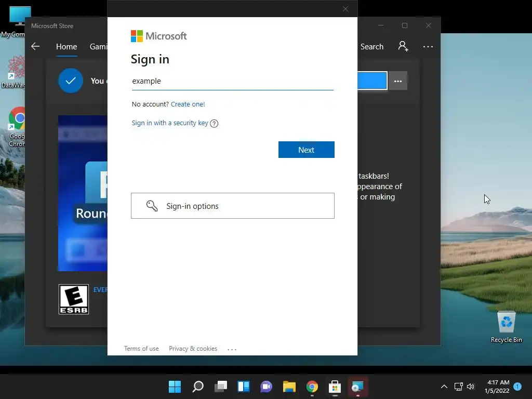
Task: Open the gray three-dots button beside the blue button
Action: (397, 81)
